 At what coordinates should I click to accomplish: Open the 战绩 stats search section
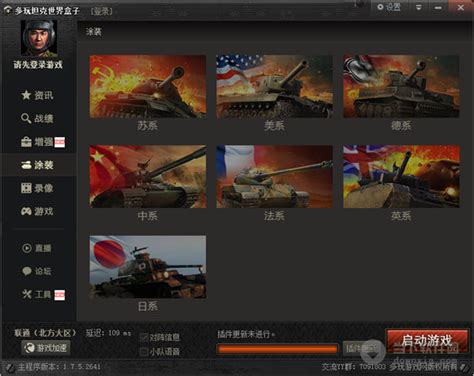tap(37, 118)
